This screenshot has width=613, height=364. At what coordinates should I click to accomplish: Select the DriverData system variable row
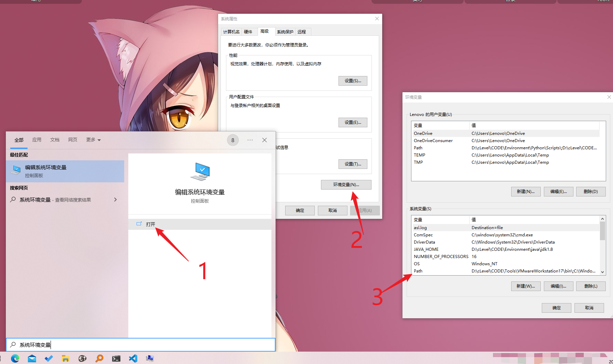point(505,242)
